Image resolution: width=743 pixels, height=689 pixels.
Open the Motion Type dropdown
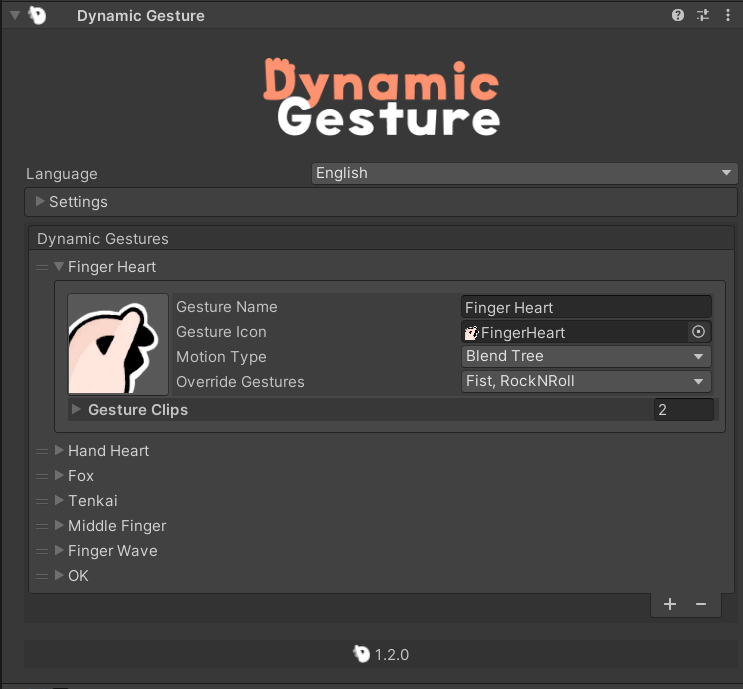click(x=586, y=357)
